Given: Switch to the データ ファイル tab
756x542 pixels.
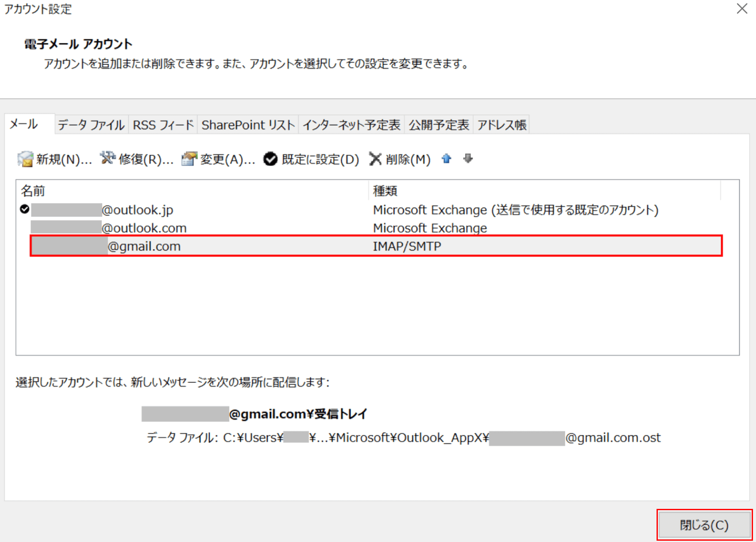Looking at the screenshot, I should pos(91,125).
